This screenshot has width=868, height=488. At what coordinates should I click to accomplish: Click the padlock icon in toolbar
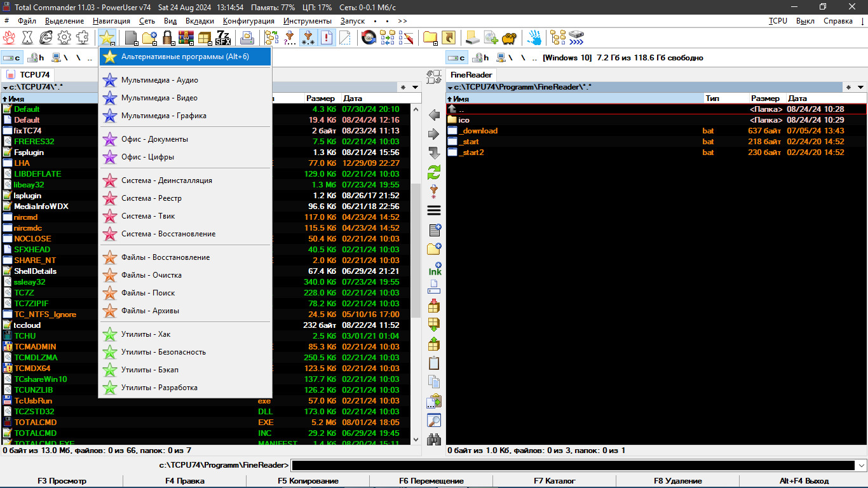point(168,37)
